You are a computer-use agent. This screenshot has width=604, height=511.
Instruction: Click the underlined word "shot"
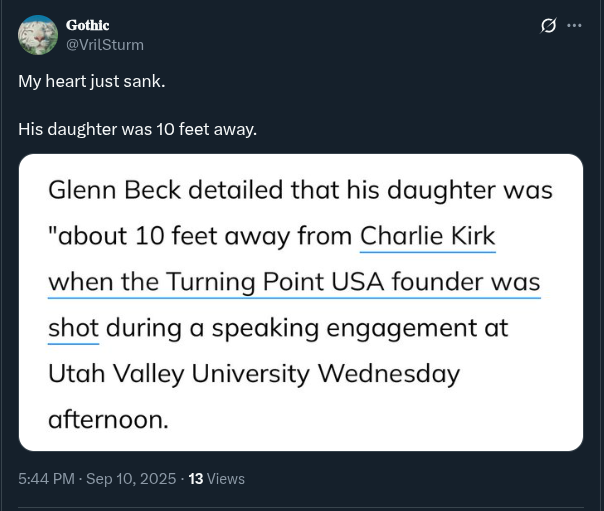(x=73, y=328)
